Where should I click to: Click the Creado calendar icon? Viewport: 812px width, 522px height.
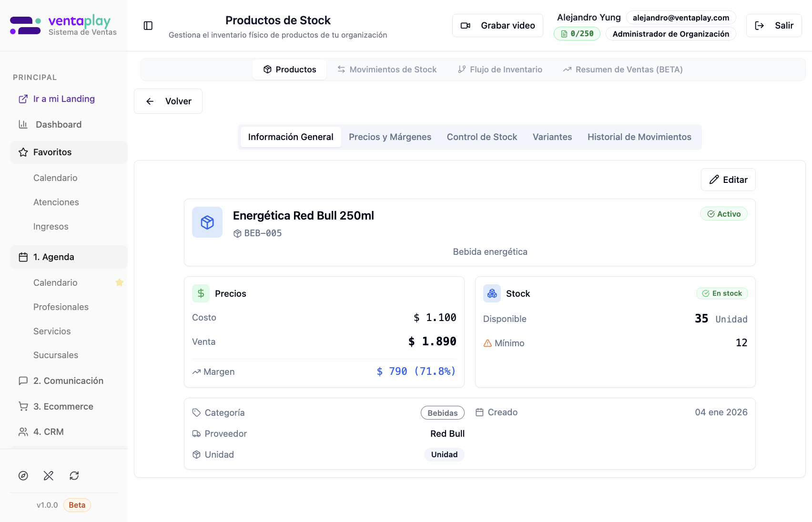479,412
